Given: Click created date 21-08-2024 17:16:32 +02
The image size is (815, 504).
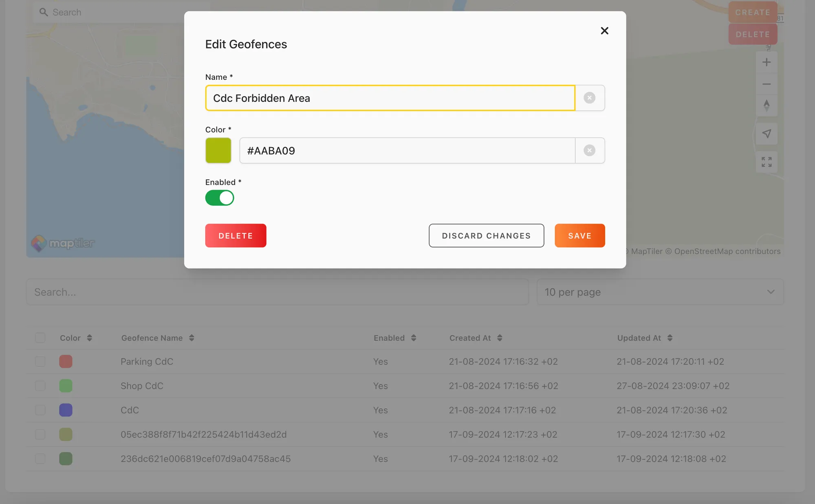Looking at the screenshot, I should tap(503, 362).
